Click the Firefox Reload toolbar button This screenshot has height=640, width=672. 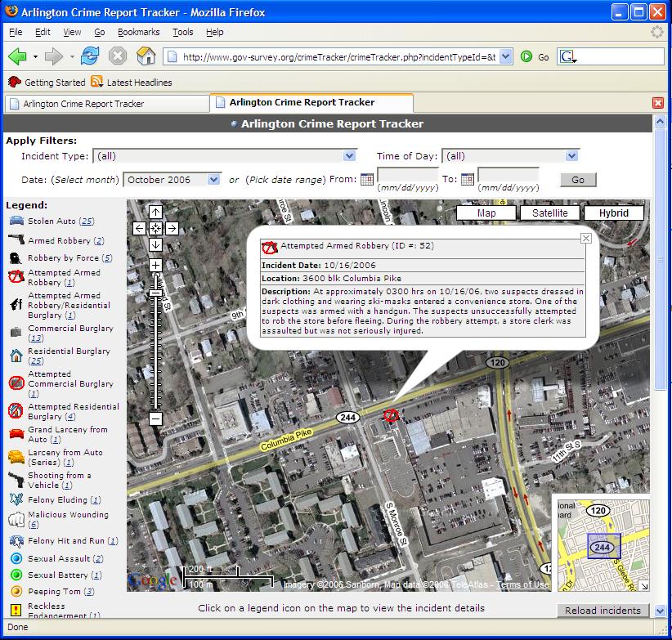pos(90,56)
